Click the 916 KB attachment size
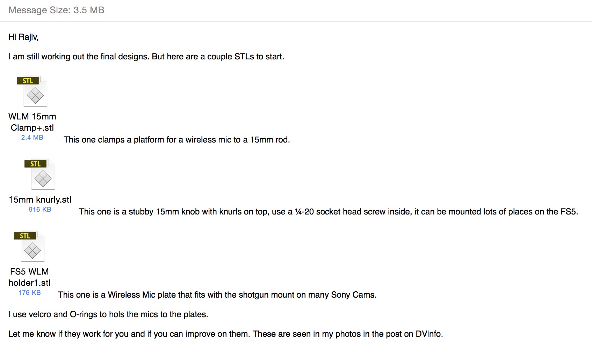592x364 pixels. click(x=40, y=210)
